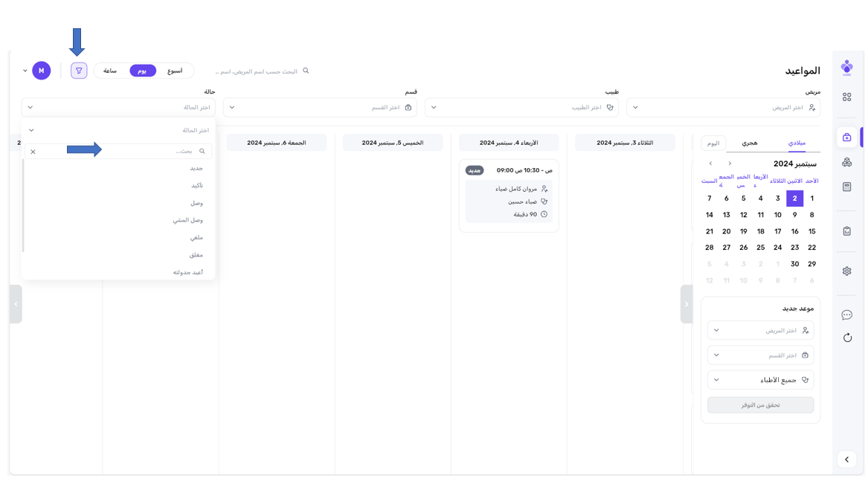This screenshot has height=481, width=868.
Task: Click the تحقق من التوفر button
Action: [760, 405]
